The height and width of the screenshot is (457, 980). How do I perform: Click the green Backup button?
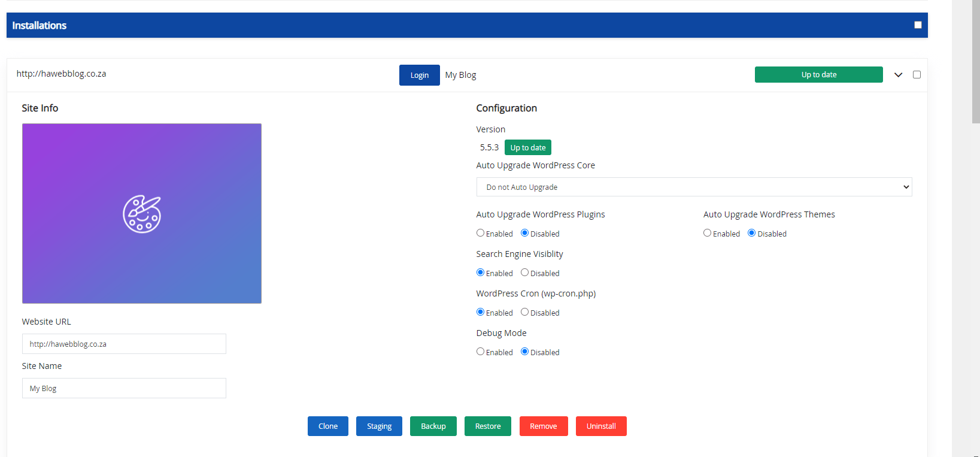tap(433, 426)
